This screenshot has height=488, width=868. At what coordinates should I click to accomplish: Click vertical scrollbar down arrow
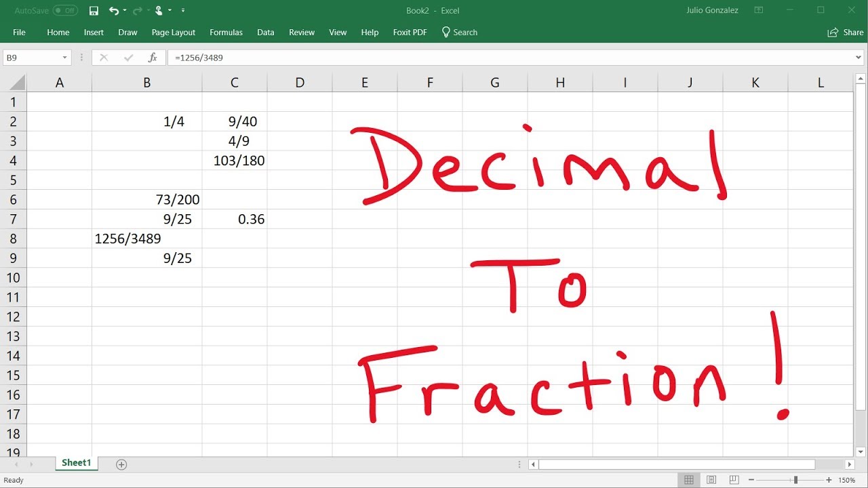[861, 451]
